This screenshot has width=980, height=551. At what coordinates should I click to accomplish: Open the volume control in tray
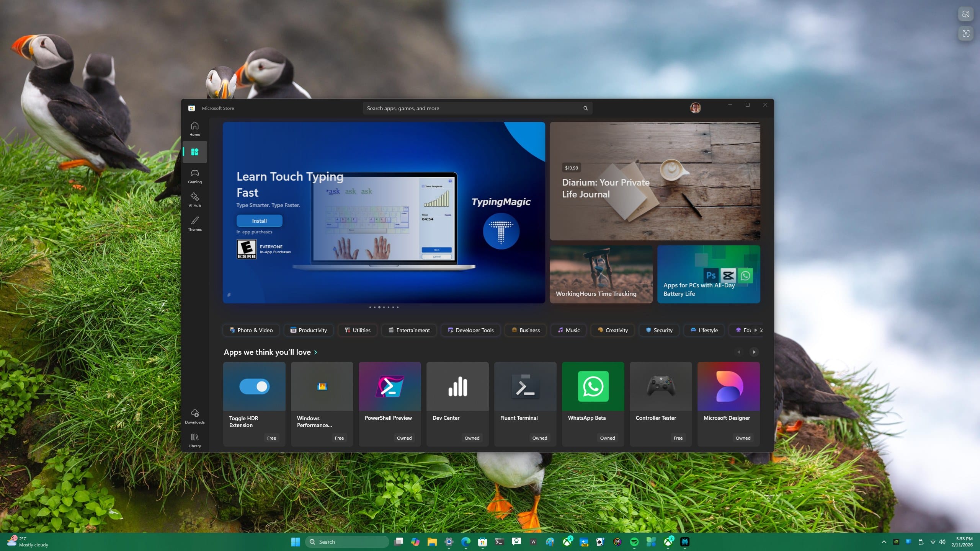coord(942,542)
